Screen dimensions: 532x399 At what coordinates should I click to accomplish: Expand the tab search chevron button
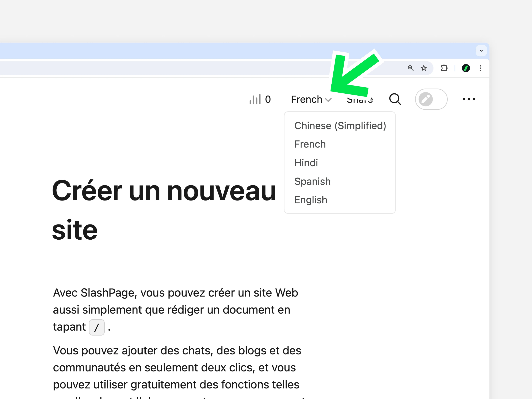481,51
